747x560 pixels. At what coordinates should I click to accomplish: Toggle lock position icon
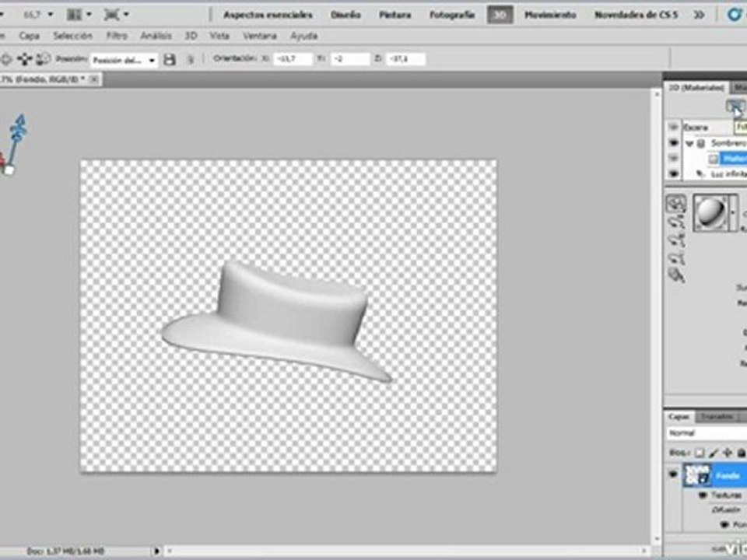tap(728, 453)
